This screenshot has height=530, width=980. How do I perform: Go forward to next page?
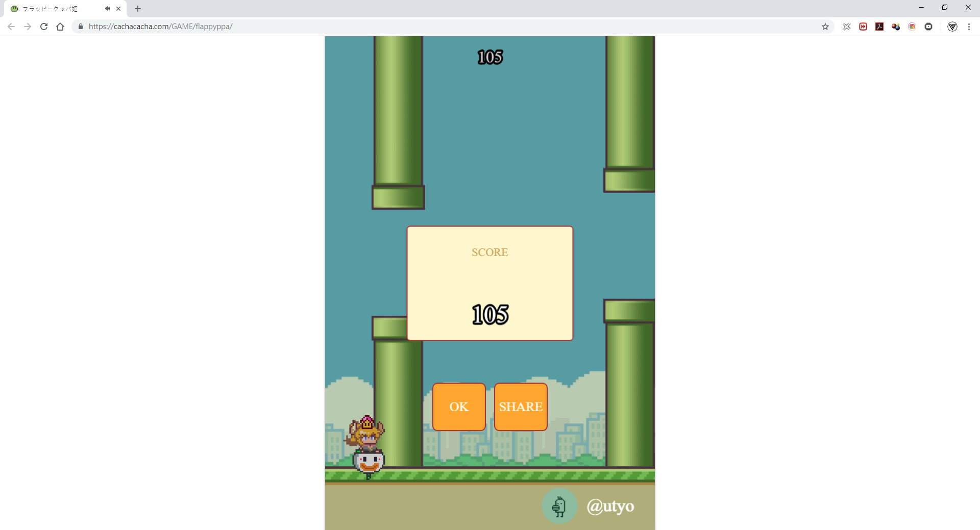pos(28,27)
